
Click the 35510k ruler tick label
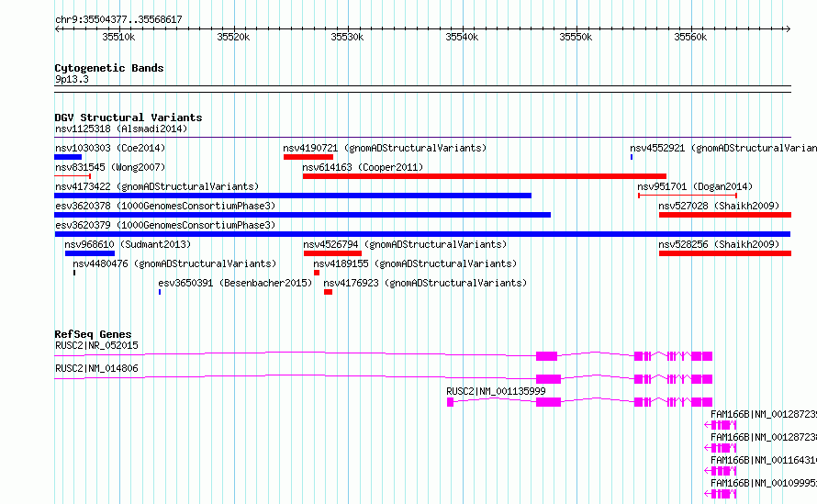[x=118, y=37]
